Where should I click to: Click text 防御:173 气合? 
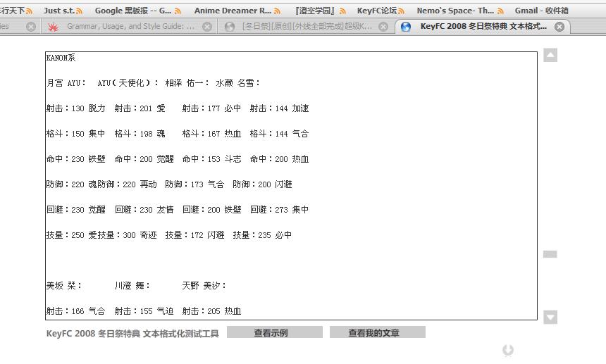(x=194, y=184)
